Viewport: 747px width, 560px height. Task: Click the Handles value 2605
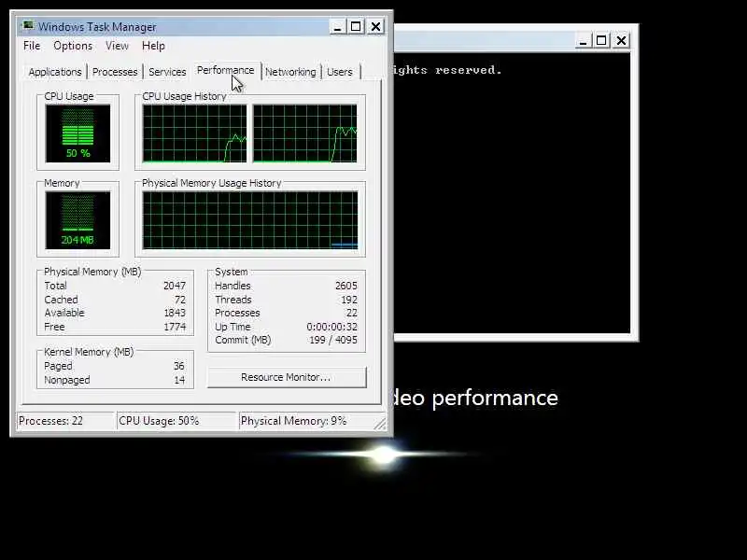[345, 286]
